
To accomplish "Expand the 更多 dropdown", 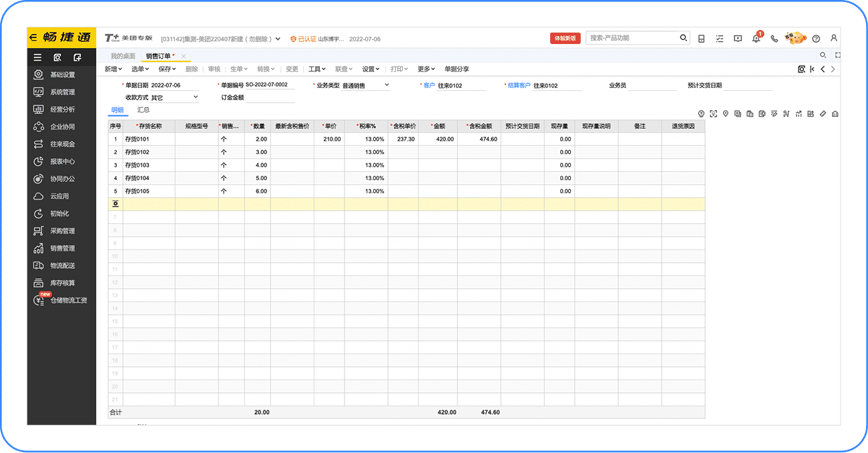I will (x=426, y=69).
